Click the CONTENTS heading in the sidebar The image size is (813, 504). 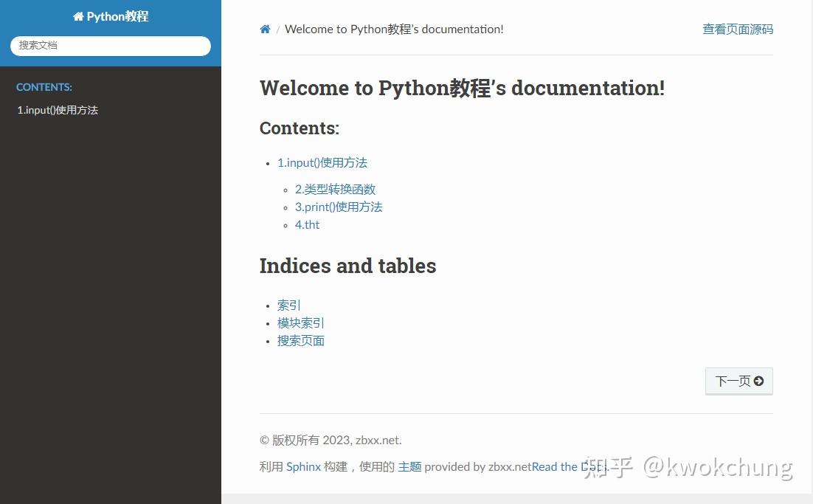(44, 87)
